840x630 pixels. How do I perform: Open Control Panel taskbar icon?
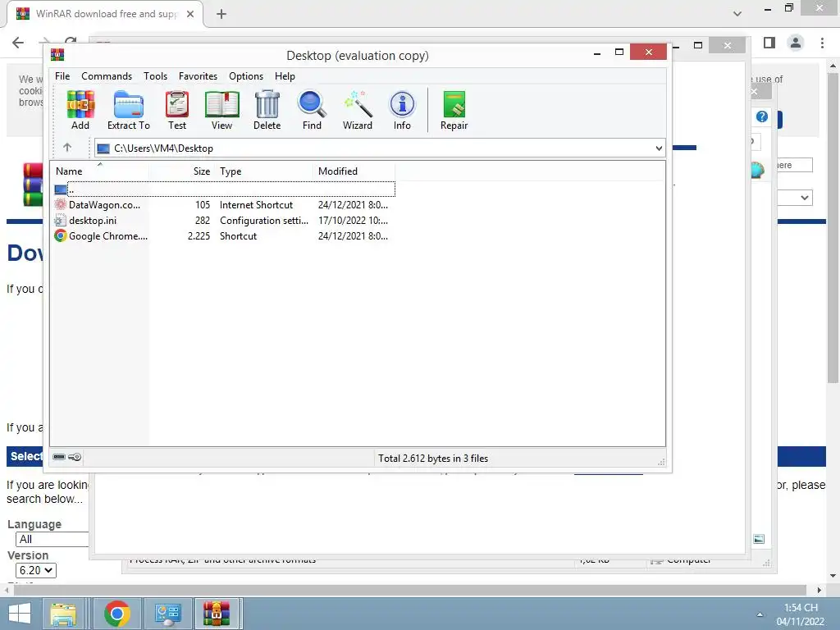tap(167, 614)
